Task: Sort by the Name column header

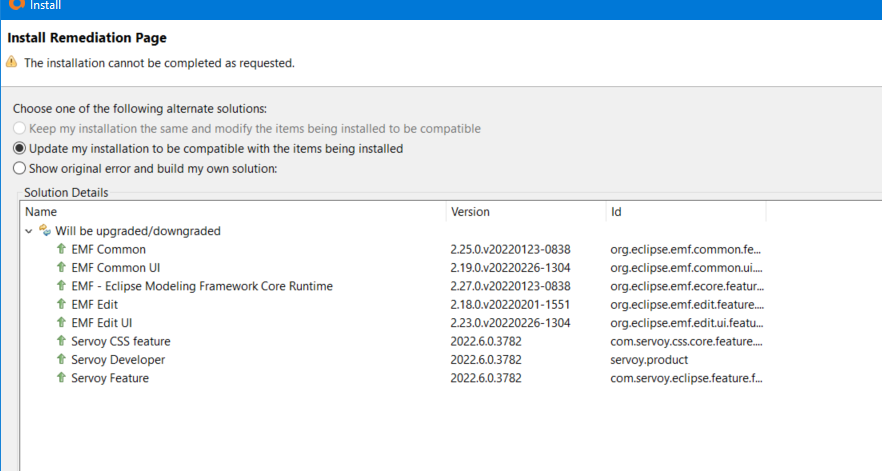Action: tap(41, 212)
